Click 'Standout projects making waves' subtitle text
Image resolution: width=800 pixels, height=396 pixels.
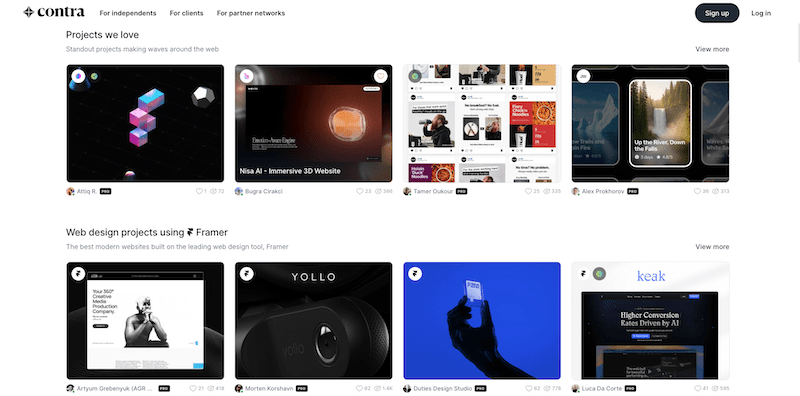[x=142, y=50]
